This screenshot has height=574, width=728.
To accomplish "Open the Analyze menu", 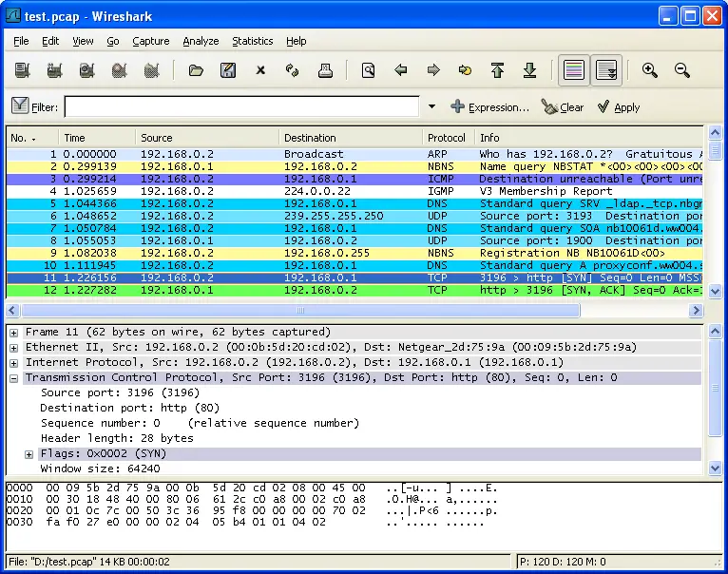I will click(x=201, y=41).
